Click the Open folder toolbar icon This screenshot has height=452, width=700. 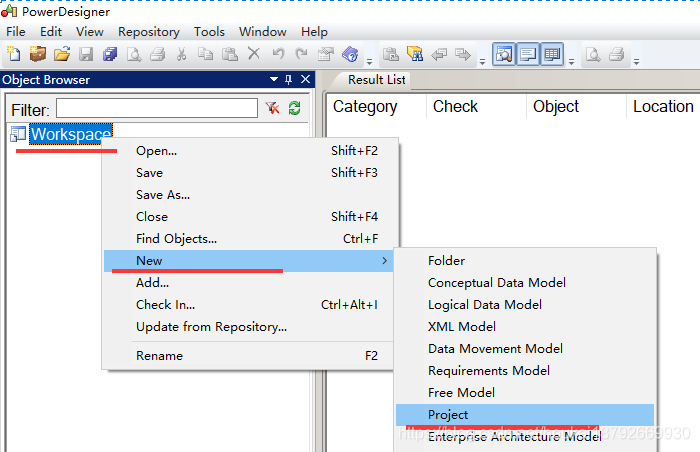[62, 54]
